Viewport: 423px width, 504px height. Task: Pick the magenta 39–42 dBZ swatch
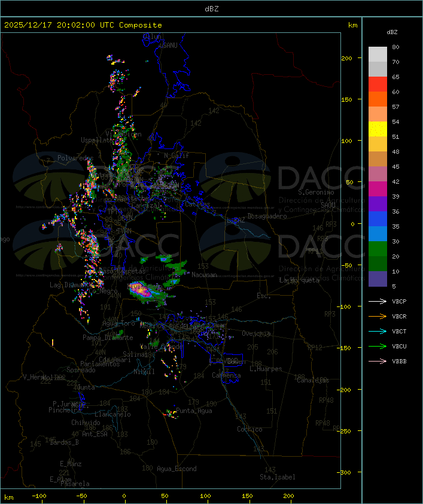point(378,189)
